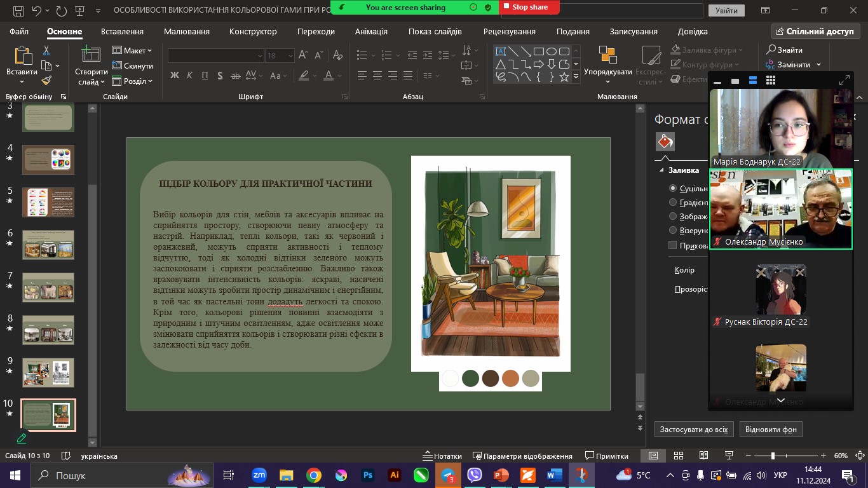Click the Format Painter brush icon
The width and height of the screenshot is (868, 488).
(46, 81)
